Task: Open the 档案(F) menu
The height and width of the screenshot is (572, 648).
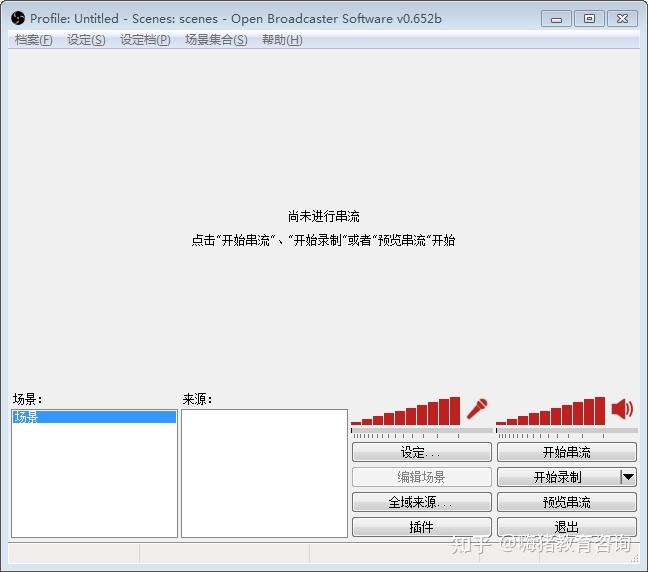Action: [33, 40]
